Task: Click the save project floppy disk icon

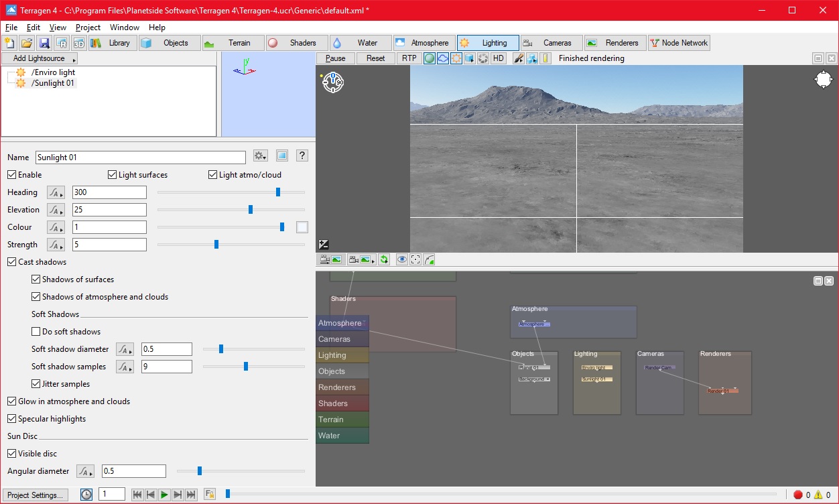Action: point(44,43)
